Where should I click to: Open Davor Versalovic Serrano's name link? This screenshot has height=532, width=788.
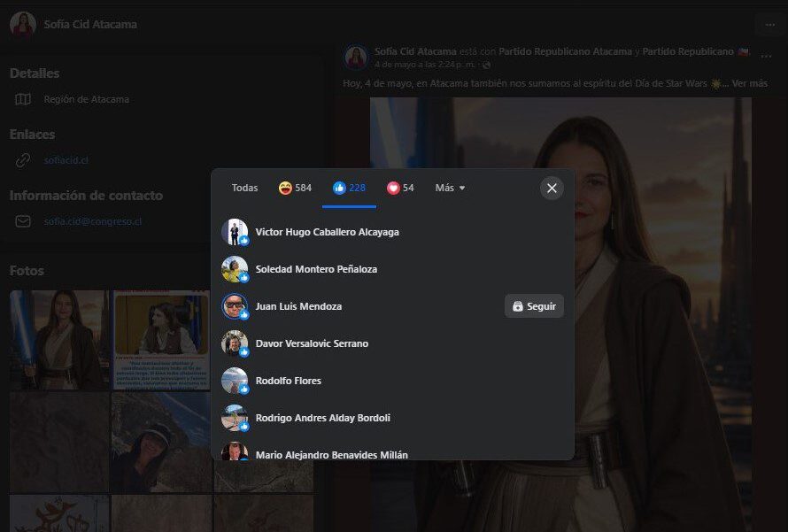pyautogui.click(x=312, y=343)
